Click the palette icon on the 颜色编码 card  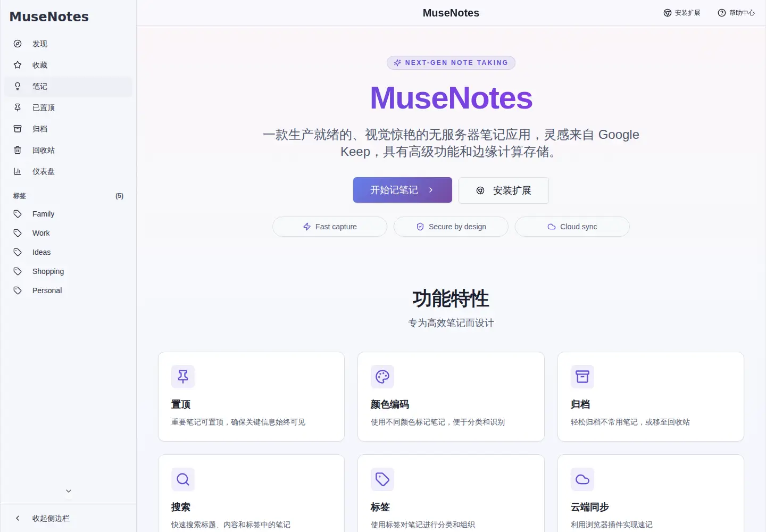382,377
